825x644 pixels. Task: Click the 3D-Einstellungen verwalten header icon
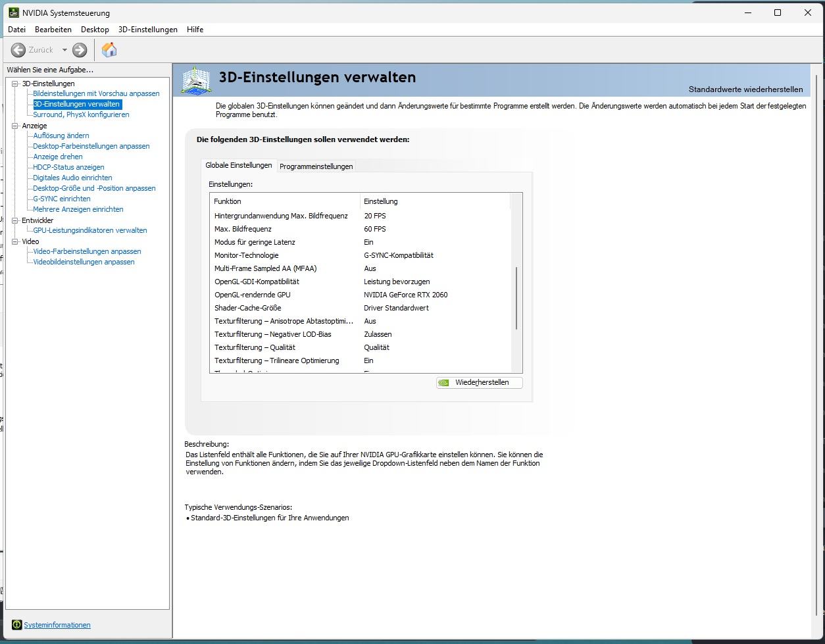tap(196, 81)
